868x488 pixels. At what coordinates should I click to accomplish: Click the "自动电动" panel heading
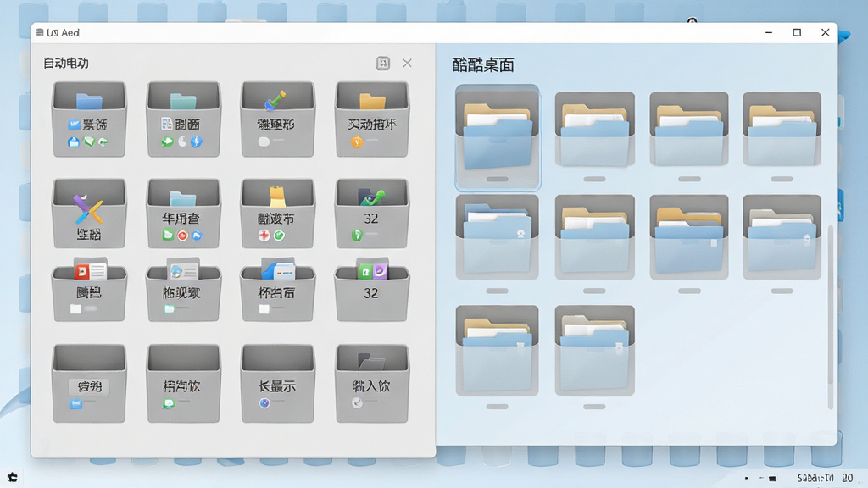pyautogui.click(x=66, y=63)
